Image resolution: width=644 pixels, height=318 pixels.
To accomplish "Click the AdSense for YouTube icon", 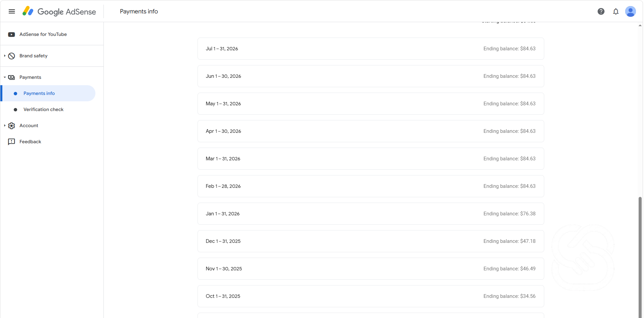I will [11, 35].
